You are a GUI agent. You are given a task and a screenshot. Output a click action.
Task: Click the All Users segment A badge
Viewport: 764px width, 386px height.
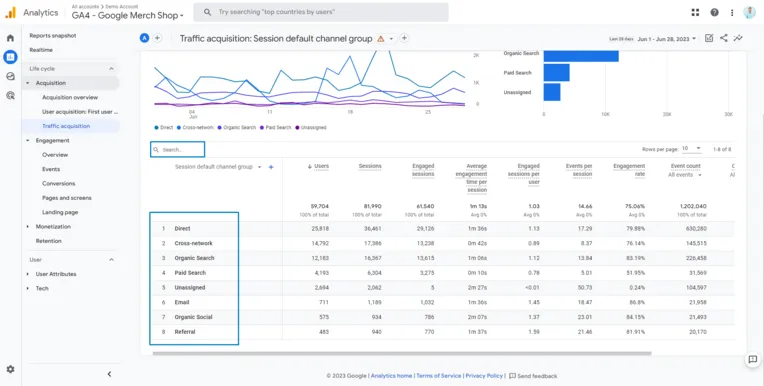[144, 38]
